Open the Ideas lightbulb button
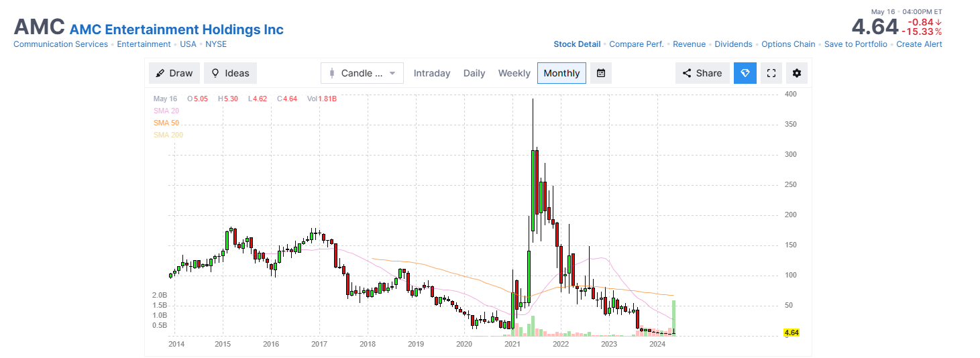Image resolution: width=980 pixels, height=358 pixels. (x=231, y=73)
